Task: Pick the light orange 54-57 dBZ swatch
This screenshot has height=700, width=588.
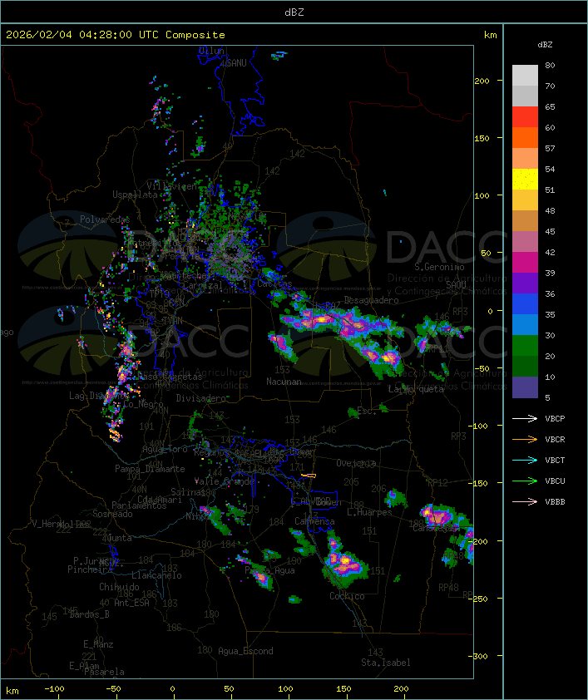Action: tap(525, 159)
